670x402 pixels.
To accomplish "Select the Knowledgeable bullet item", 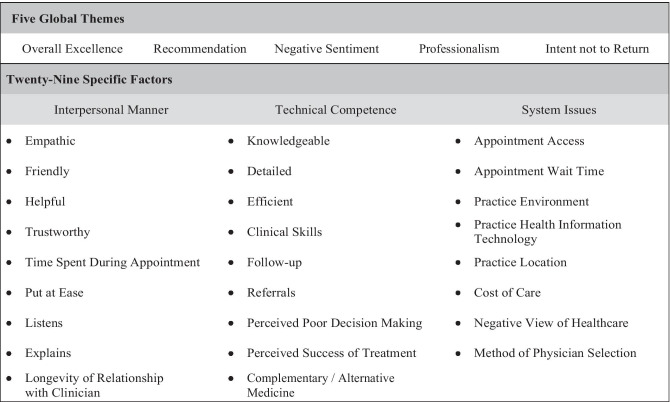I will pyautogui.click(x=288, y=141).
